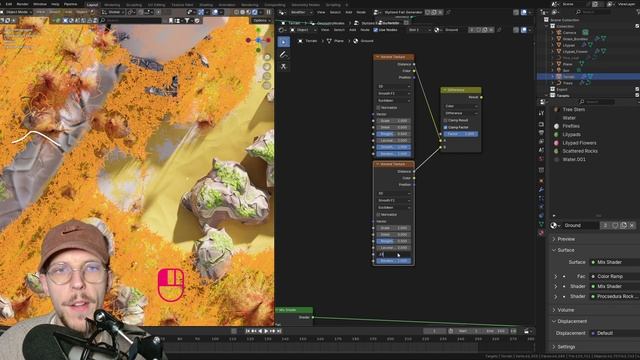Screen dimensions: 640x360
Task: Open Difference blend mode dropdown on mix node
Action: point(461,113)
